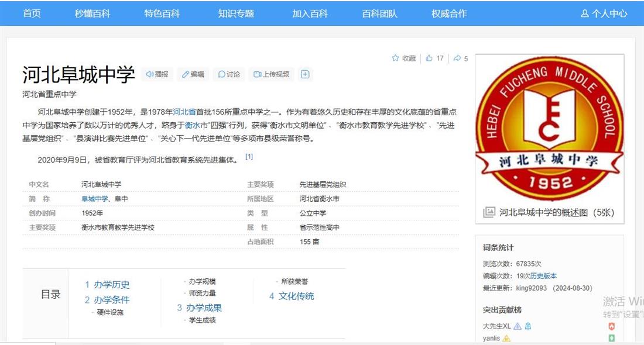Jump to 办学规模 subsection
Image resolution: width=644 pixels, height=345 pixels.
click(x=202, y=282)
